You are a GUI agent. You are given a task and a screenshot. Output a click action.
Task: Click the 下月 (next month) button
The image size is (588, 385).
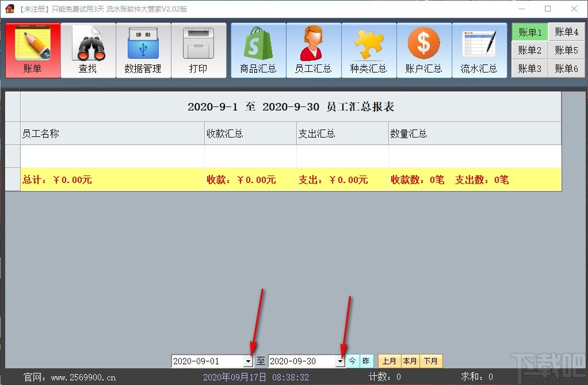pyautogui.click(x=431, y=361)
